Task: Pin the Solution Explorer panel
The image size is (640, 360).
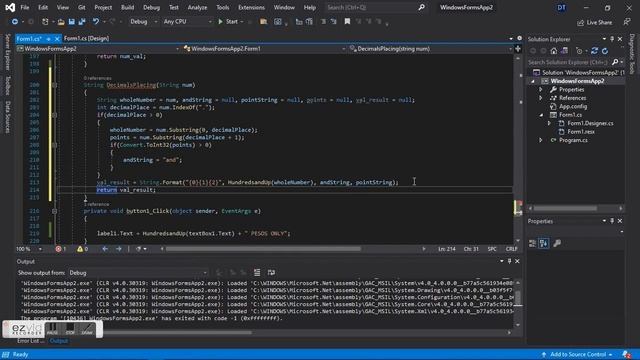Action: click(x=612, y=39)
